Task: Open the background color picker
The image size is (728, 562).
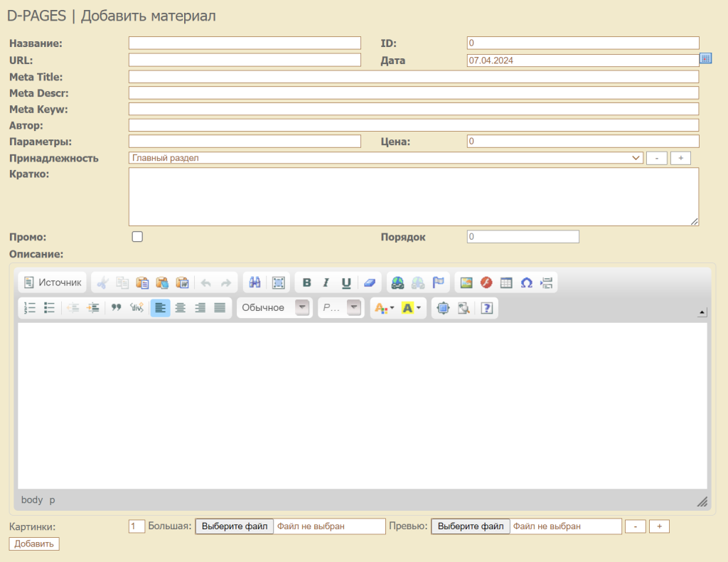Action: tap(412, 307)
